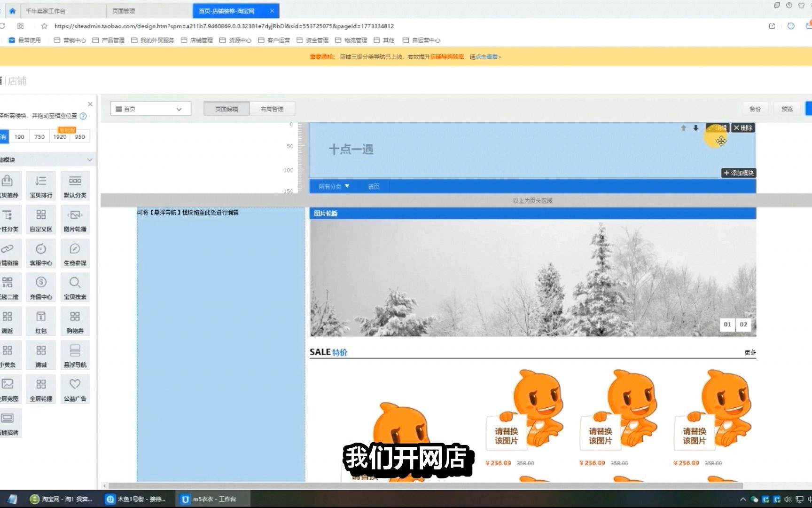Open the notice's blue view link
The image size is (812, 508).
[x=487, y=57]
